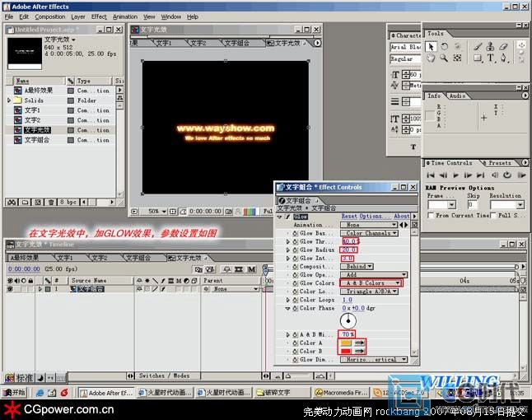Start RAM preview playback

click(x=521, y=175)
